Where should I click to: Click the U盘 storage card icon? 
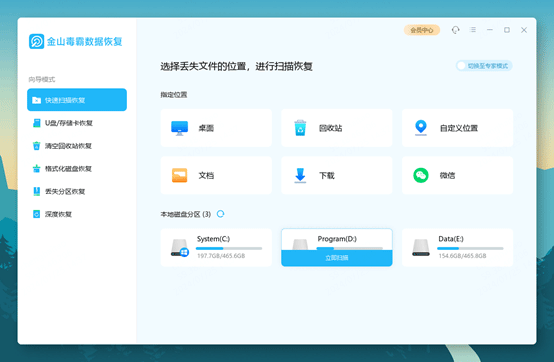coord(36,123)
